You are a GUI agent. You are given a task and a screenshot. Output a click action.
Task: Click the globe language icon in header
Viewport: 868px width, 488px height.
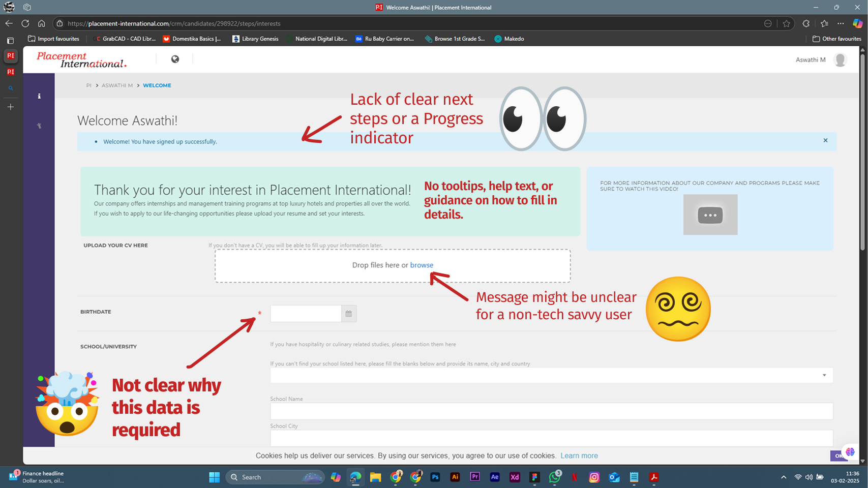(x=175, y=59)
